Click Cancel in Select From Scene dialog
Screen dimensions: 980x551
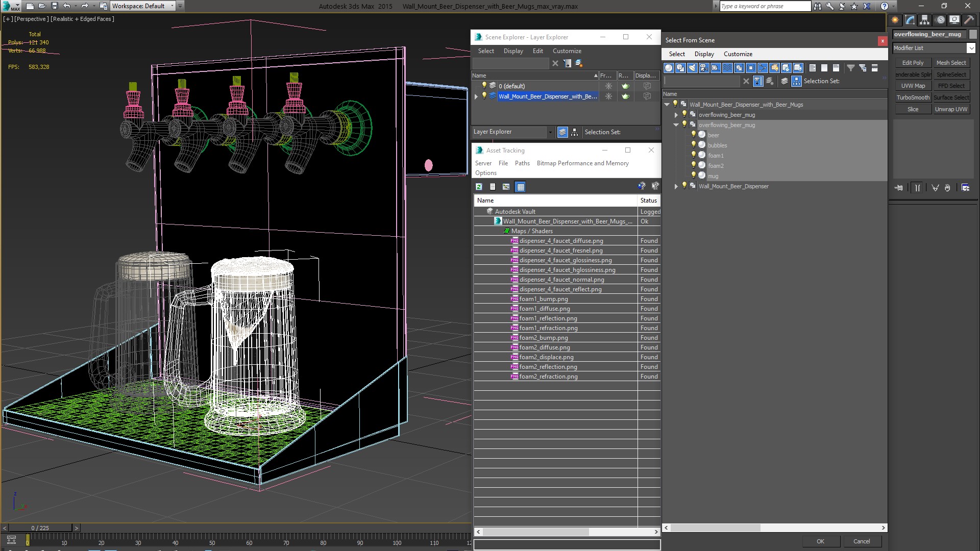point(861,541)
